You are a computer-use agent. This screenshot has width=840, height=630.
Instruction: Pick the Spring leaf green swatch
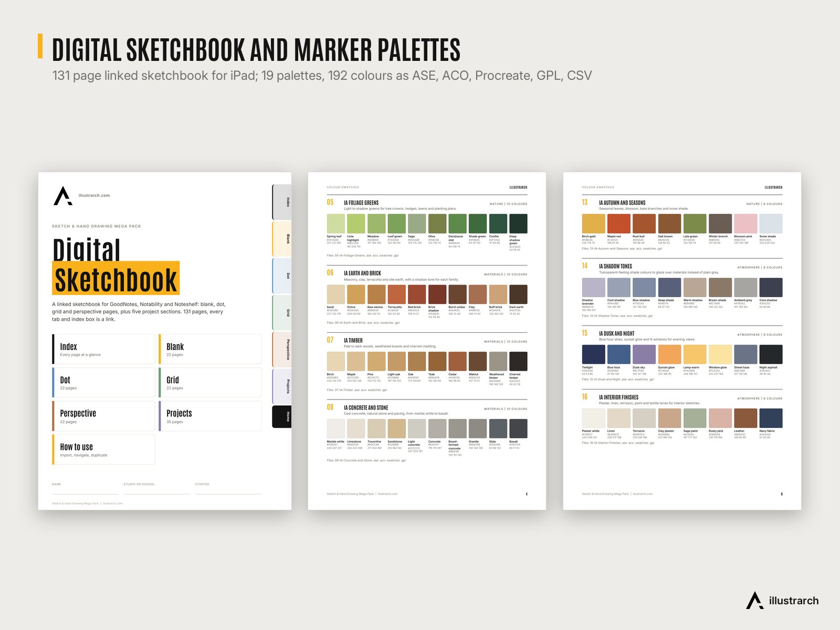pyautogui.click(x=336, y=224)
